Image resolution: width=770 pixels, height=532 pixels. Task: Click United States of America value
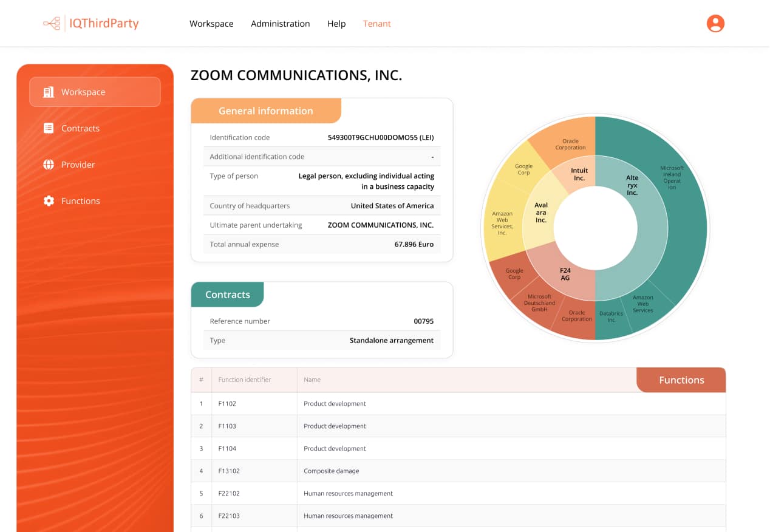392,206
